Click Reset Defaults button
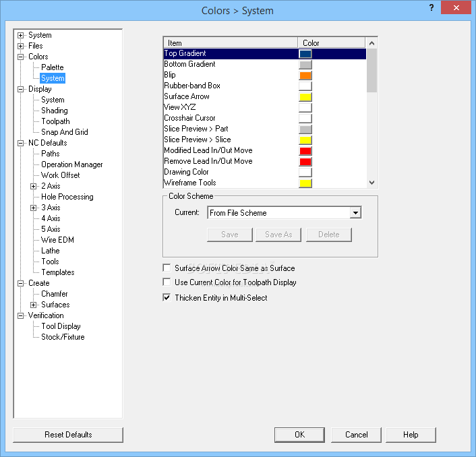Image resolution: width=476 pixels, height=457 pixels. point(68,435)
